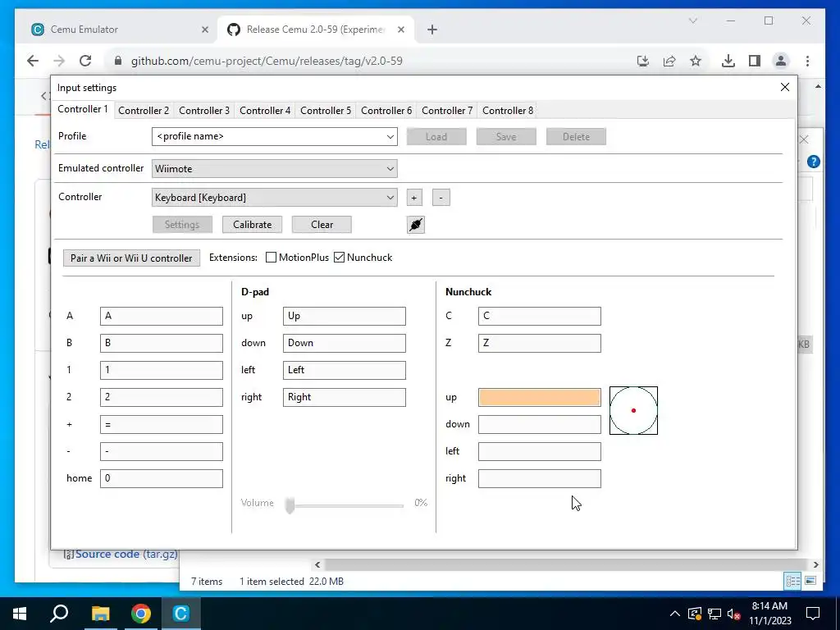Switch to Controller 7 tab

(447, 111)
